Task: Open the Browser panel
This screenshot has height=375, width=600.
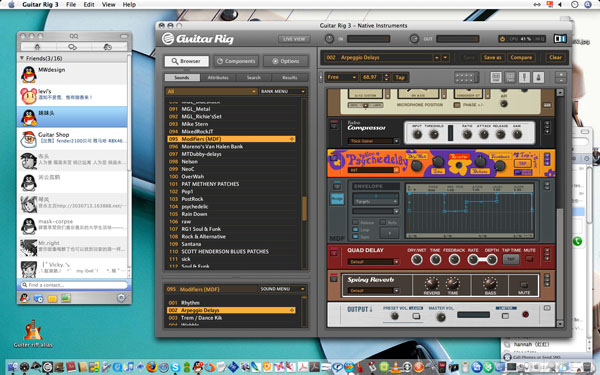Action: click(x=187, y=61)
